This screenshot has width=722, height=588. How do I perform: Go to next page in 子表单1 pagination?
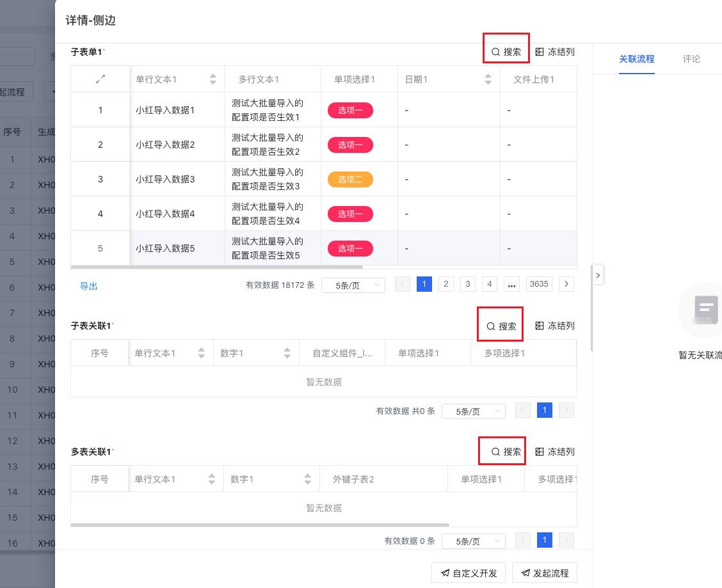[x=566, y=284]
